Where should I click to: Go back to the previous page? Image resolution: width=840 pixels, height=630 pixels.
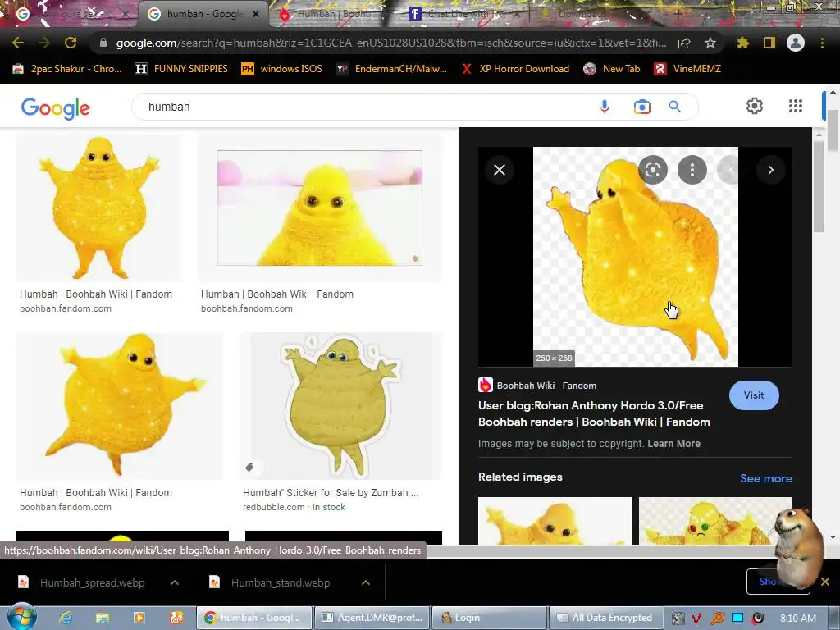[18, 43]
